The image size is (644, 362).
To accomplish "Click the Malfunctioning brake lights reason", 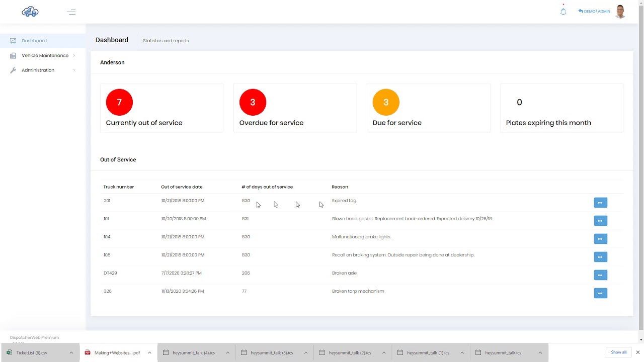I will tap(361, 237).
